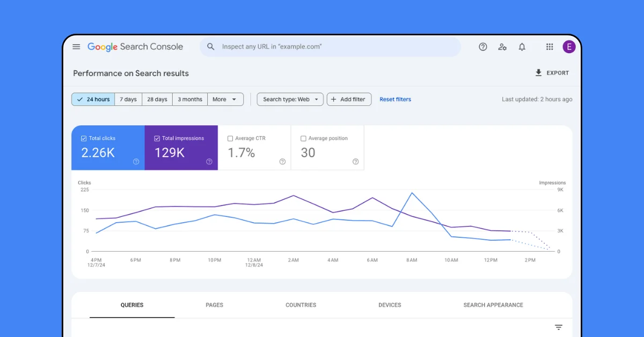The width and height of the screenshot is (644, 337).
Task: Click the average position value 30
Action: coord(308,152)
